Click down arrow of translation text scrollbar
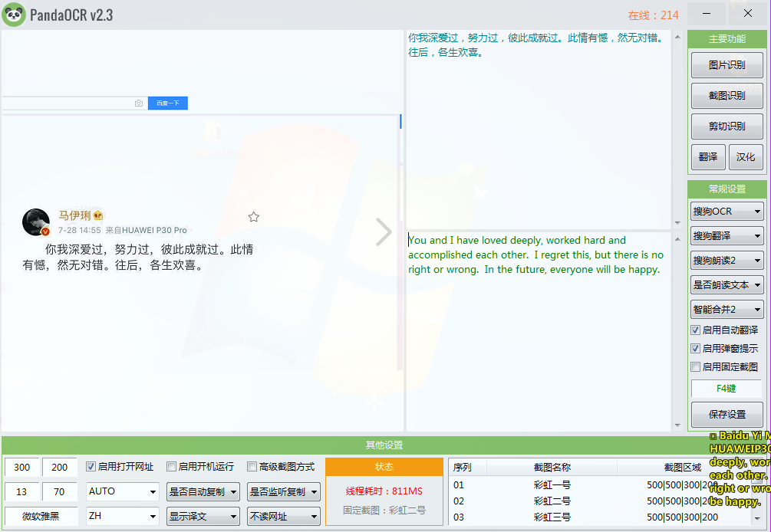Screen dimensions: 771x532 677,425
